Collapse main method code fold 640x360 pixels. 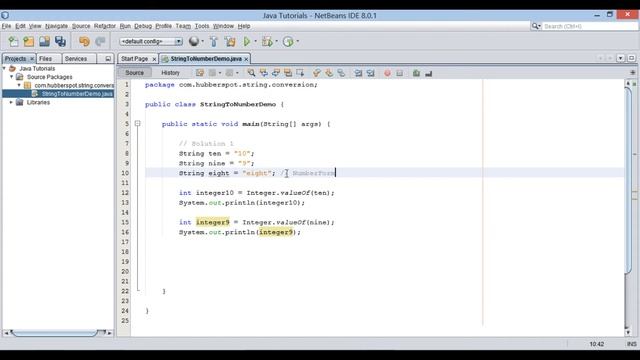[x=138, y=123]
